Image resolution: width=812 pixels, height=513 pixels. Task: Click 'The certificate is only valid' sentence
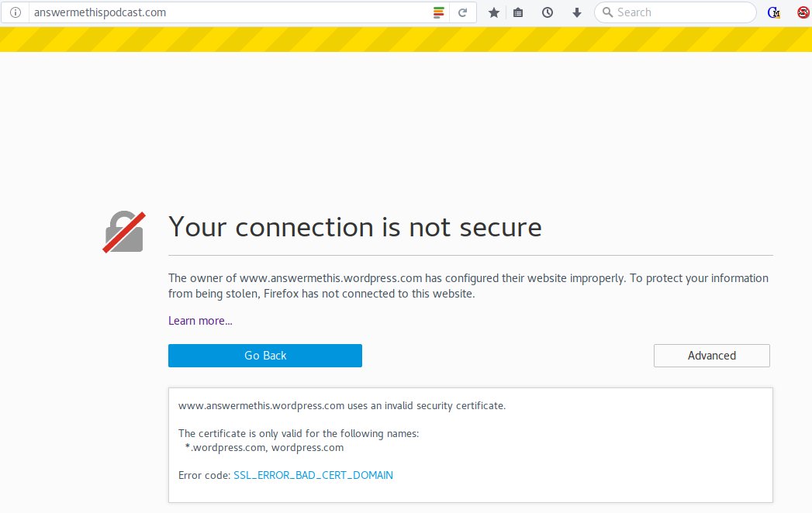(x=299, y=433)
